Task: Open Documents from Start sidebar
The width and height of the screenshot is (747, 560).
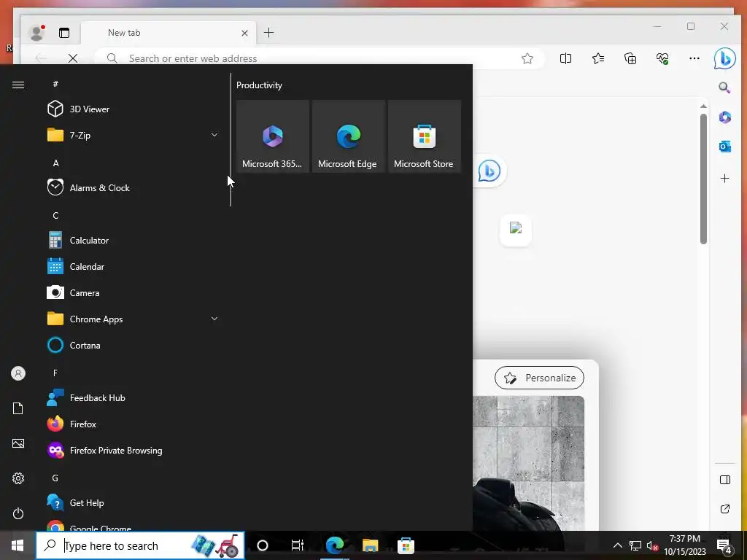Action: pyautogui.click(x=18, y=408)
